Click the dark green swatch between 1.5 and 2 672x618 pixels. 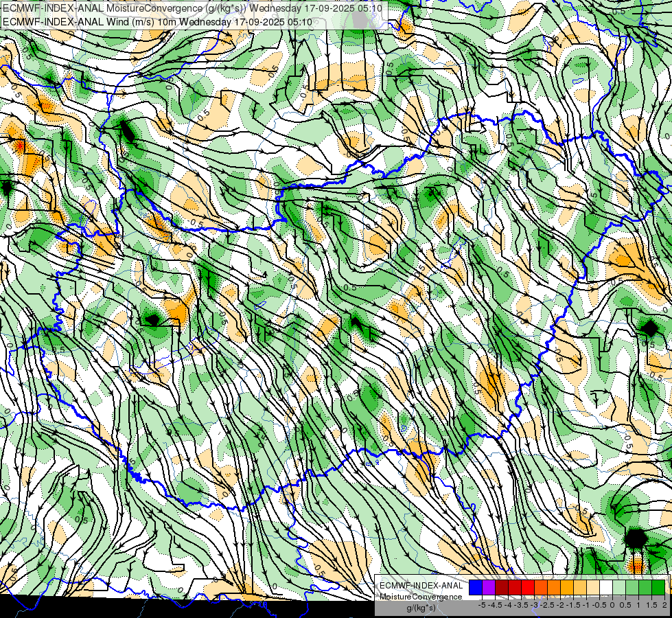point(658,588)
